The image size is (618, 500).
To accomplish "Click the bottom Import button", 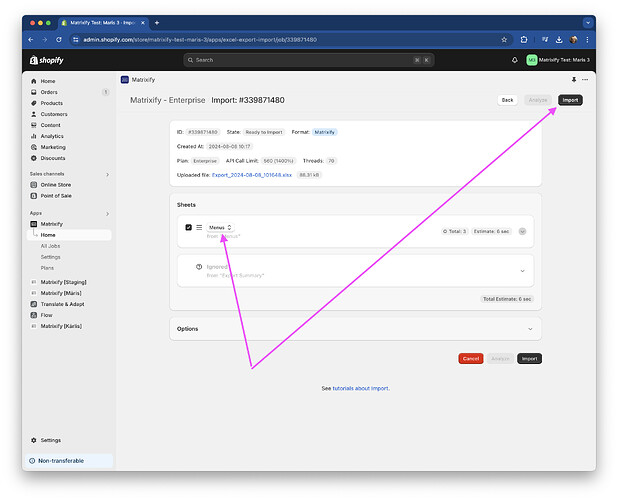I will 529,359.
